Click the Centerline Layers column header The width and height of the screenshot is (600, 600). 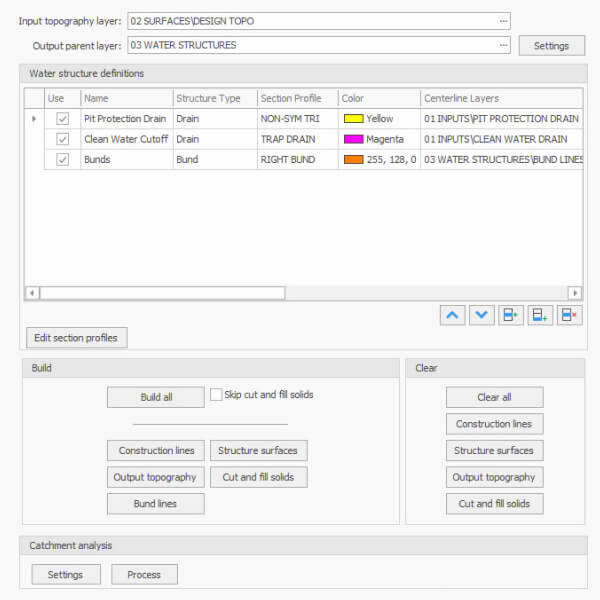502,98
